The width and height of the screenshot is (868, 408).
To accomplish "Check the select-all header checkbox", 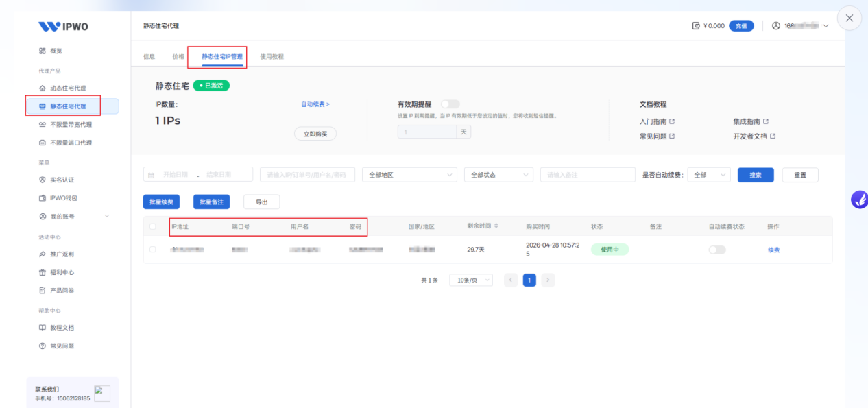I will tap(152, 226).
